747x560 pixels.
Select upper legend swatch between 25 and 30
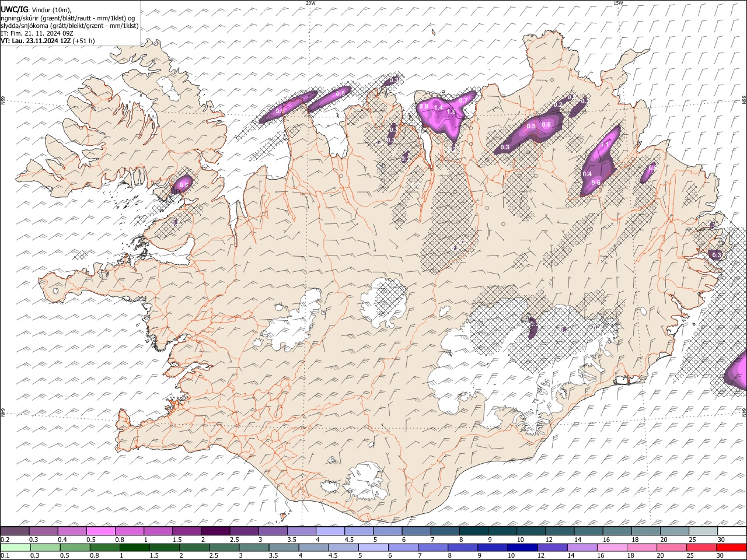(x=703, y=531)
